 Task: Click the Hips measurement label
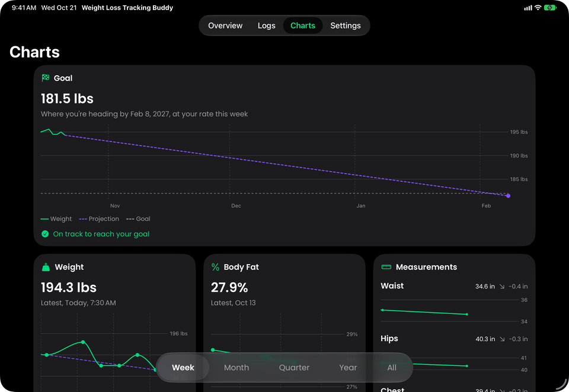tap(389, 338)
